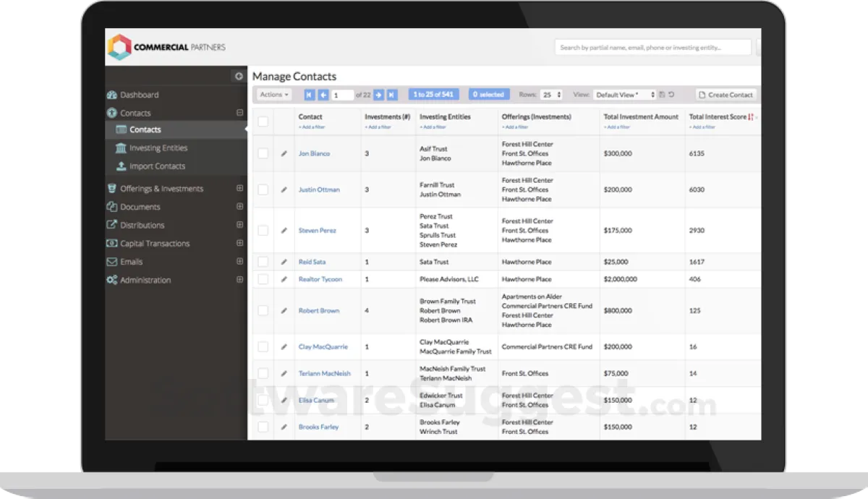Edit Reid Sata with pencil icon
The height and width of the screenshot is (499, 868).
click(284, 262)
